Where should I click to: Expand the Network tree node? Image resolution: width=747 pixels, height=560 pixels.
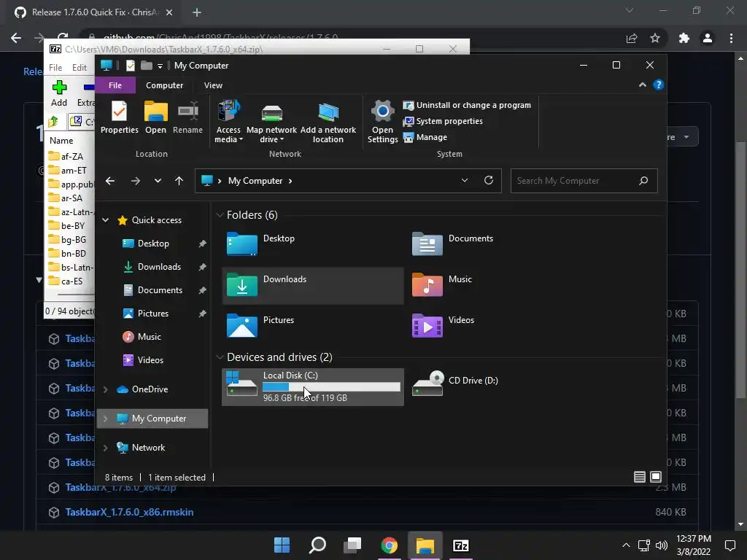[x=106, y=448]
